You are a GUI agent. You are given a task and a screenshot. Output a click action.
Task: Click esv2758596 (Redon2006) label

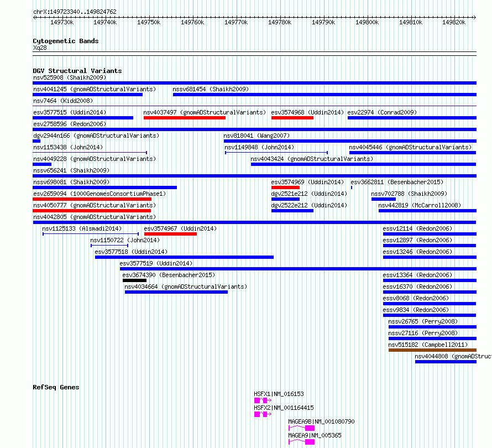pos(70,124)
